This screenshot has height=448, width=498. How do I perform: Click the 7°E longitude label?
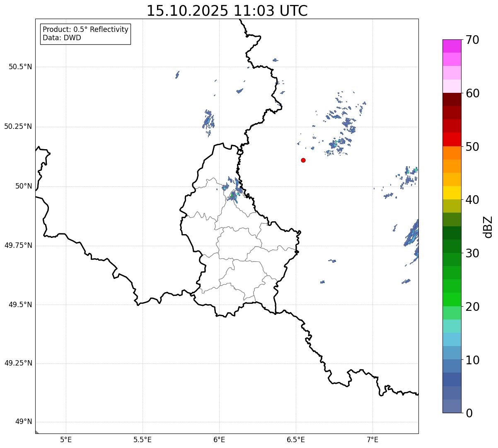click(x=372, y=440)
